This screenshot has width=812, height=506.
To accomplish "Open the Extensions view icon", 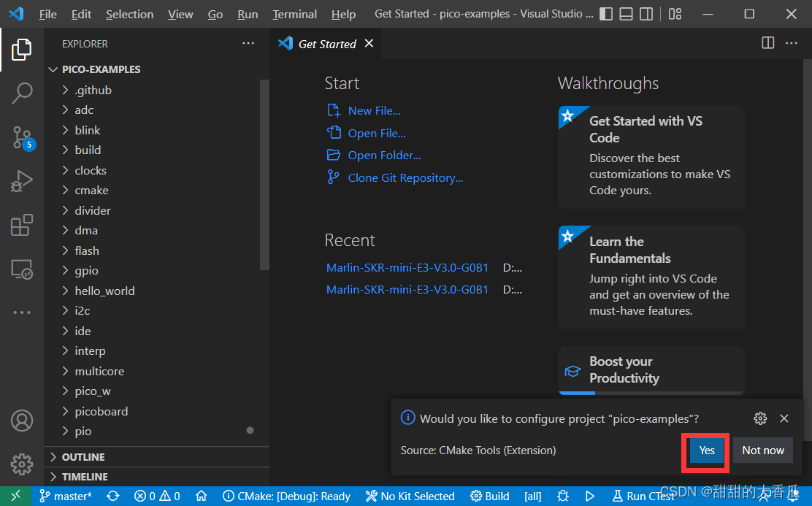I will (x=22, y=226).
